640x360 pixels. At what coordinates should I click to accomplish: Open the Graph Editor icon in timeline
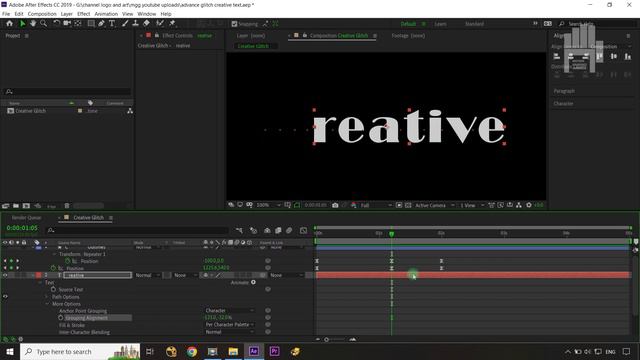(x=303, y=231)
